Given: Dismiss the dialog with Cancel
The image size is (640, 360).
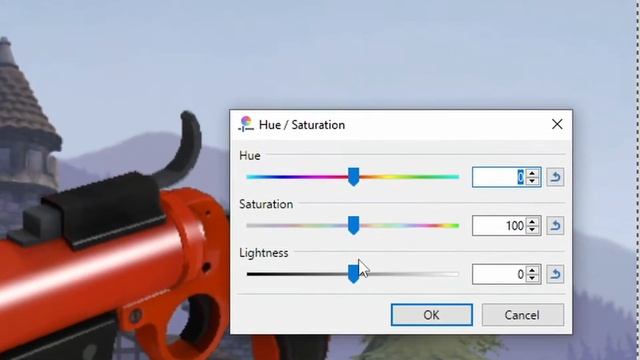Looking at the screenshot, I should (522, 315).
